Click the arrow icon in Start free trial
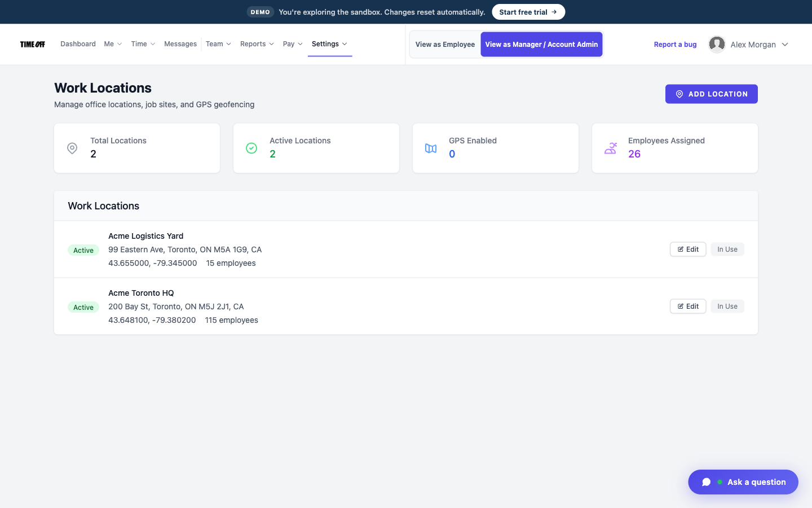The width and height of the screenshot is (812, 508). pos(554,12)
